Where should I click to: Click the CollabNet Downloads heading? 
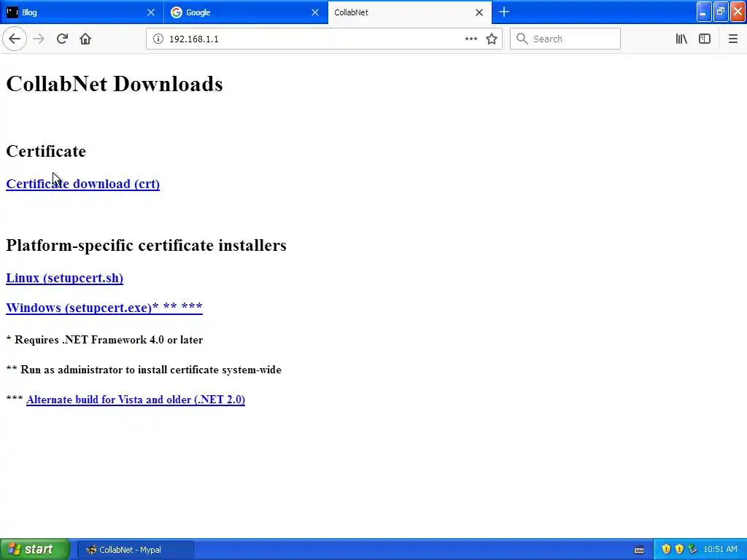[x=115, y=84]
